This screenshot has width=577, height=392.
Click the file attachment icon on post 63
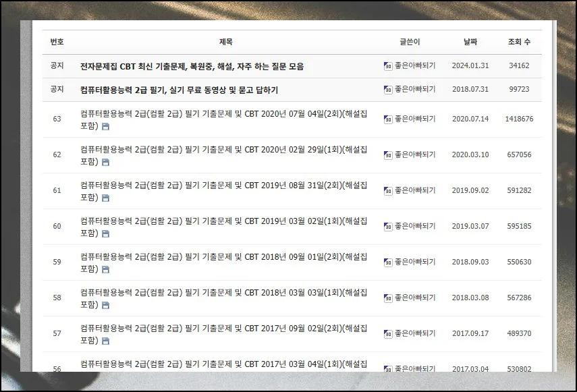(105, 126)
